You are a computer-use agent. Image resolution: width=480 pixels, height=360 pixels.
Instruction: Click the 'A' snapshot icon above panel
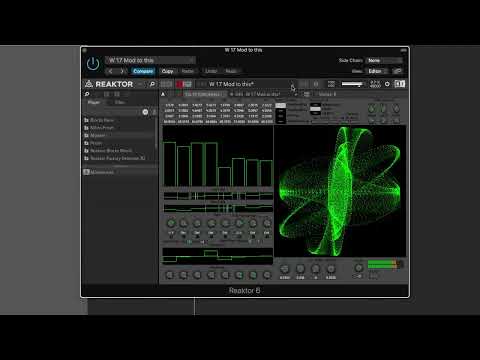coord(163,94)
